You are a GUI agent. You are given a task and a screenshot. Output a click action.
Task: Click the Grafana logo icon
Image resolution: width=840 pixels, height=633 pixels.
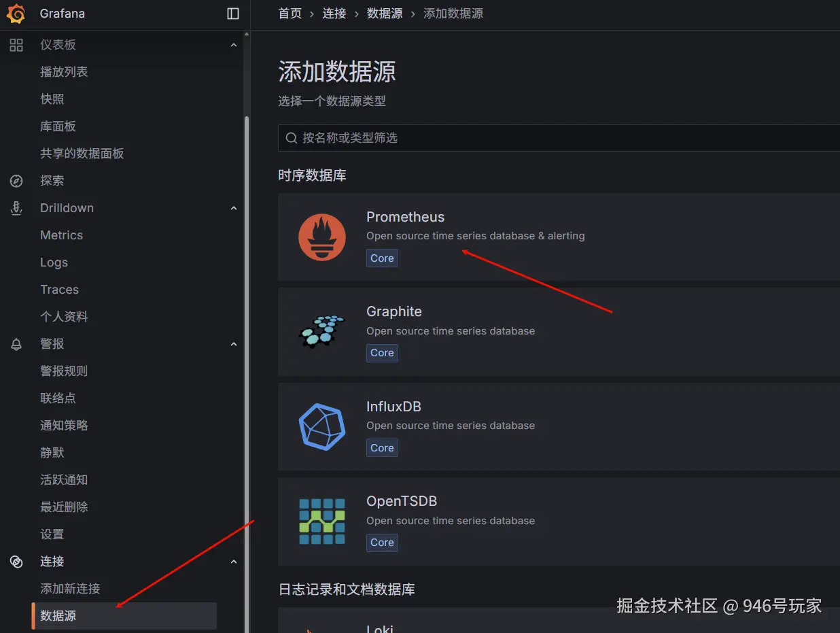(x=16, y=14)
